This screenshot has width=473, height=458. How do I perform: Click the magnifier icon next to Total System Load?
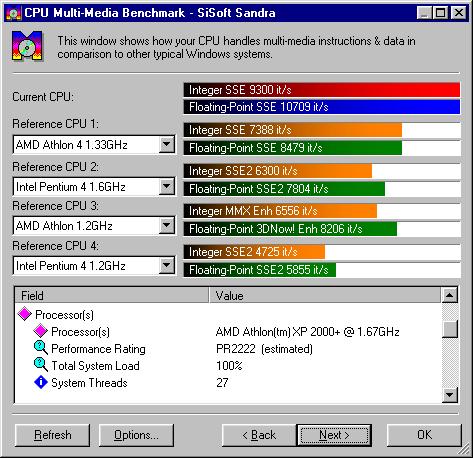[x=41, y=365]
